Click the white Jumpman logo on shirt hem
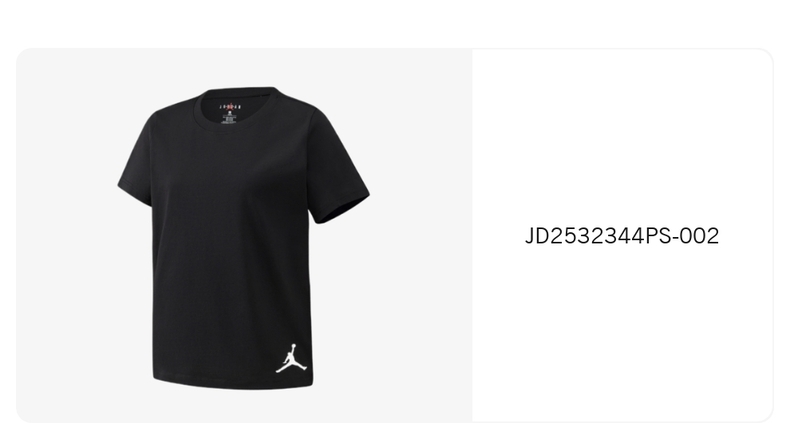Viewport: 790px width, 423px height. point(291,359)
